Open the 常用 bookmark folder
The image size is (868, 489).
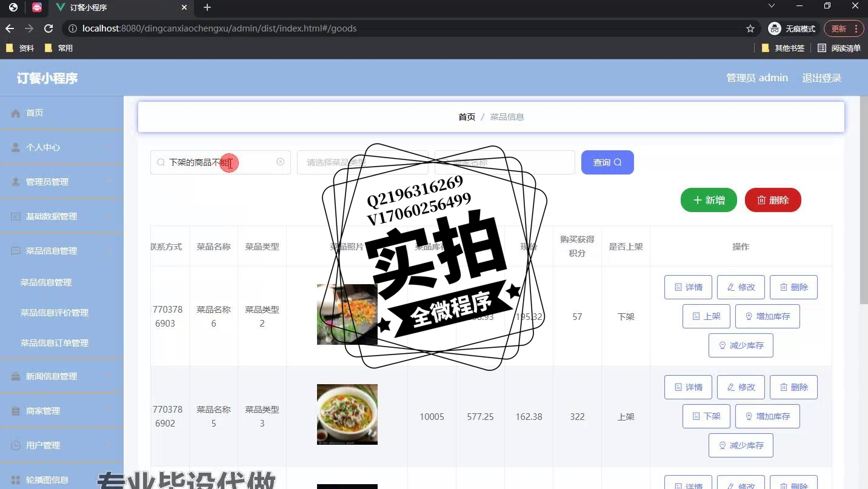click(x=59, y=48)
